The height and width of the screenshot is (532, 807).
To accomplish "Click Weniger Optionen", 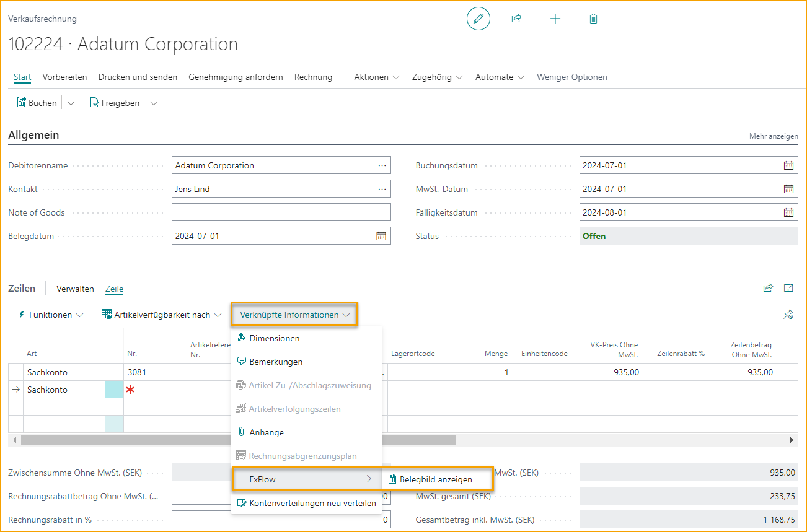I will (x=572, y=77).
